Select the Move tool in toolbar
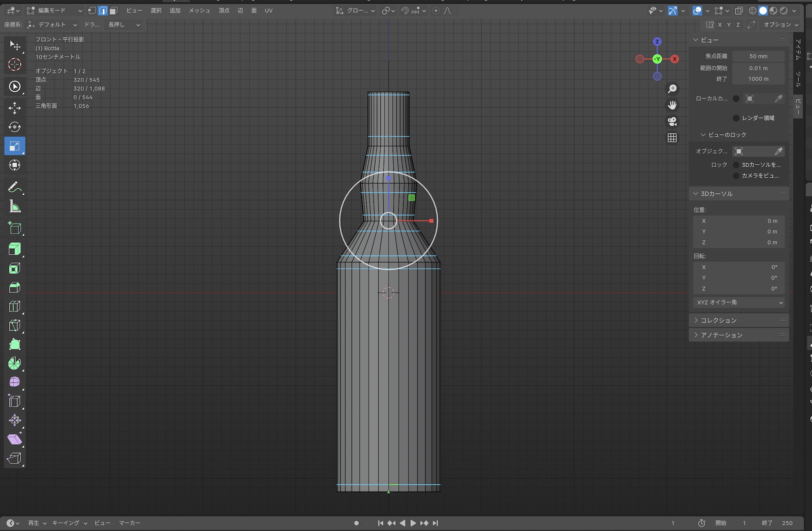This screenshot has width=812, height=531. click(x=15, y=108)
